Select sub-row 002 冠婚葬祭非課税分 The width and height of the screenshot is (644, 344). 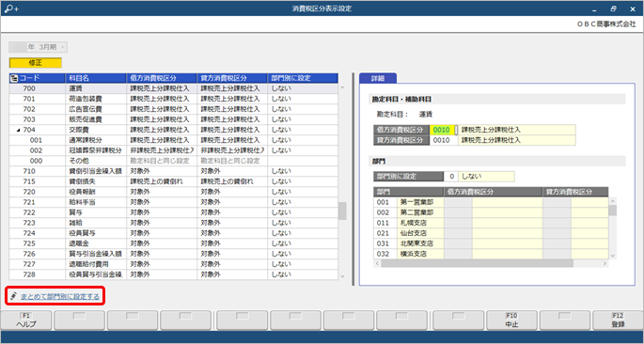tap(173, 150)
